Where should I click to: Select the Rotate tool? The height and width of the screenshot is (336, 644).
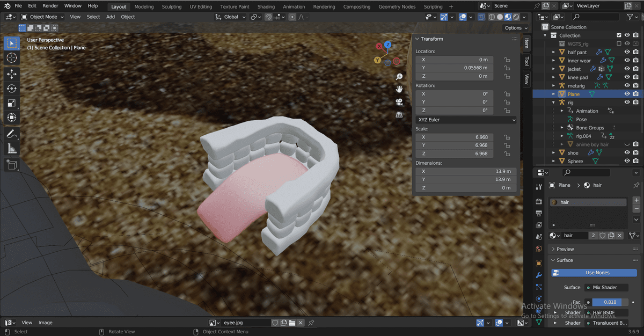12,89
